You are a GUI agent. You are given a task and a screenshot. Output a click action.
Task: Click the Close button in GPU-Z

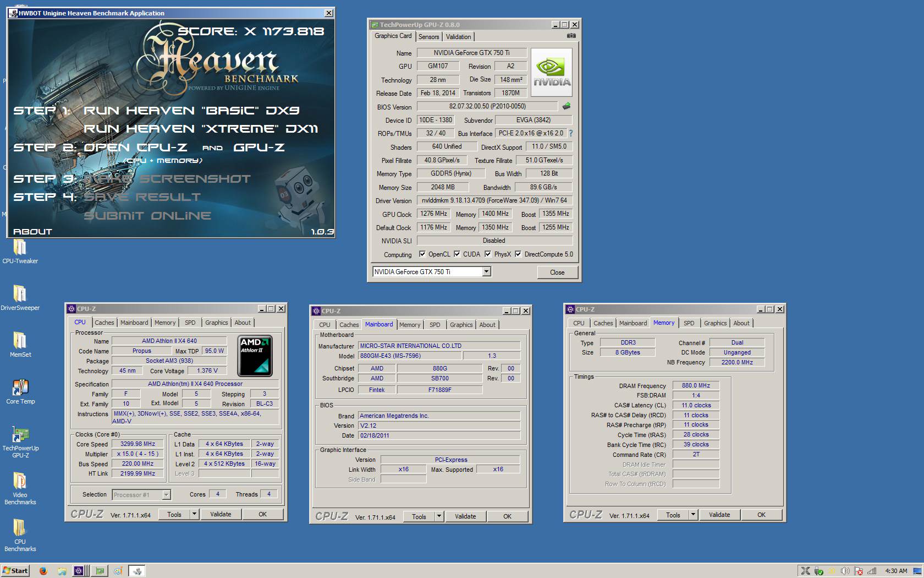[x=557, y=272]
